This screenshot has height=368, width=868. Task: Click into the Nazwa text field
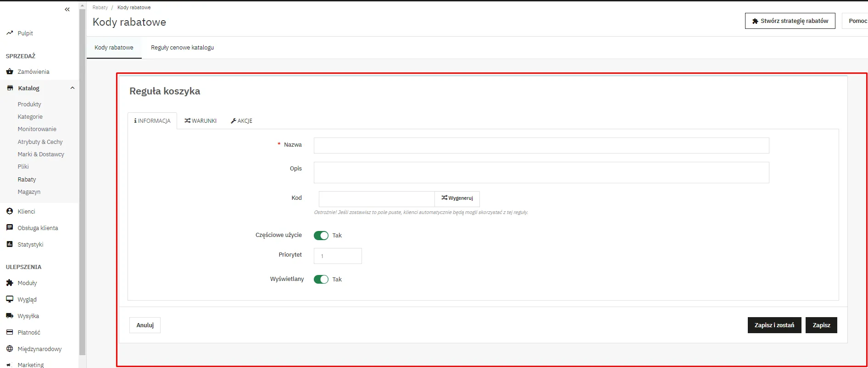[x=541, y=146]
